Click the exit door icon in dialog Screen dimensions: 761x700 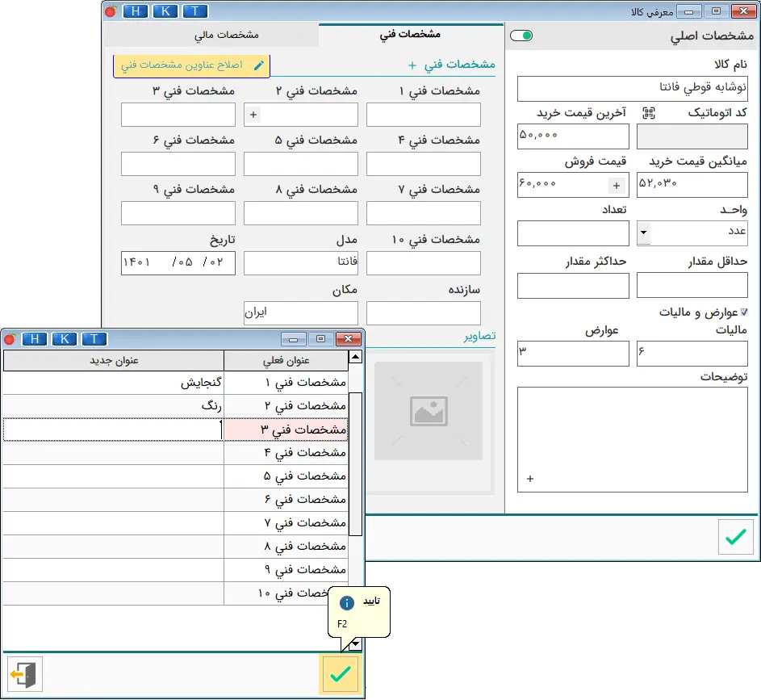coord(25,674)
